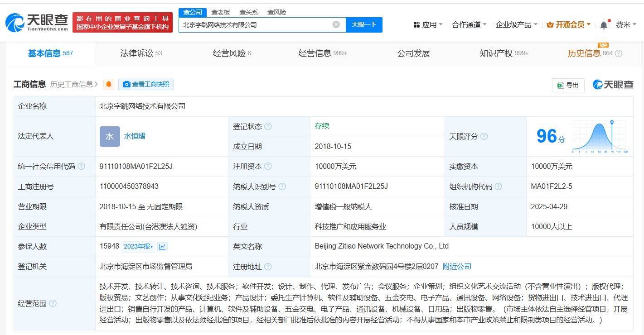Clear the search box with the X icon

click(336, 24)
